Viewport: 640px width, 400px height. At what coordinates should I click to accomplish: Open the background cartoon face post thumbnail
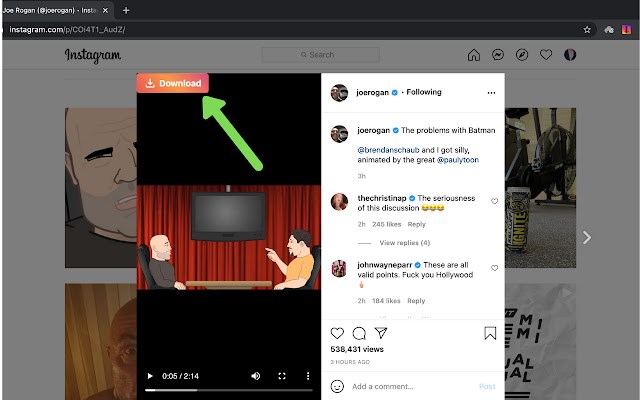coord(100,188)
